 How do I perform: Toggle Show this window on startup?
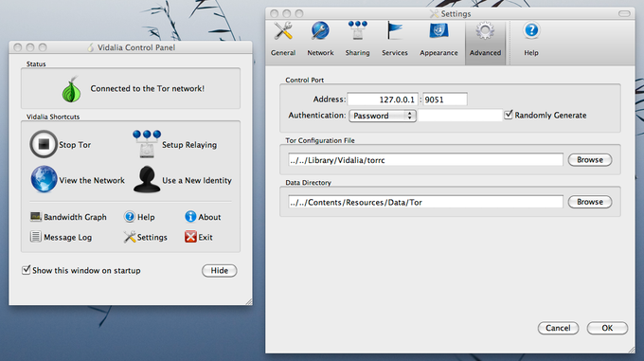(27, 270)
